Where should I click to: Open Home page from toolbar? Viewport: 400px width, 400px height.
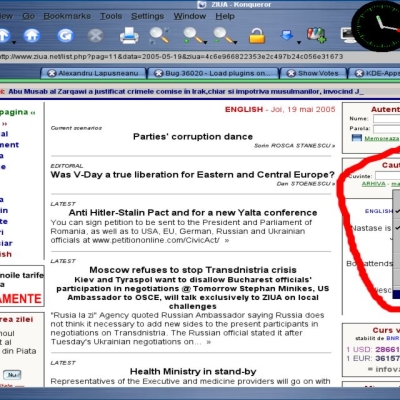point(32,35)
